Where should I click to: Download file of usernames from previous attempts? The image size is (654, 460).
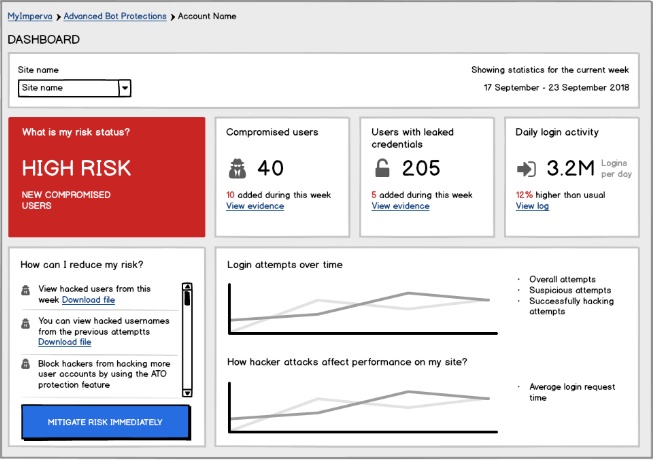[64, 342]
